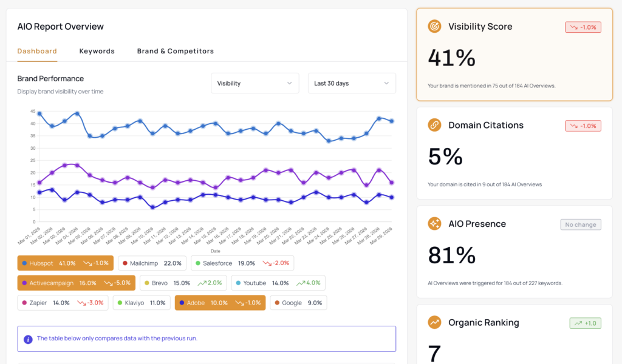This screenshot has height=364, width=622.
Task: Click the Hubspot data point for Mar 01, 2026
Action: coord(39,113)
